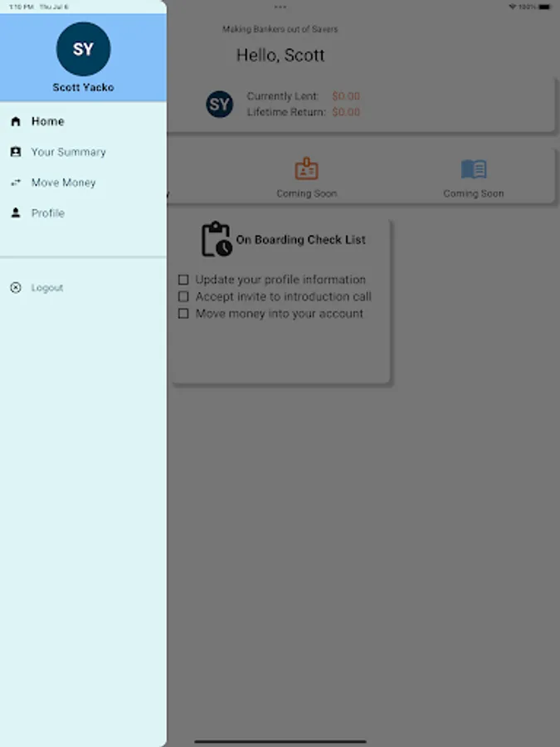
Task: Tap the orange ID badge icon
Action: click(307, 168)
